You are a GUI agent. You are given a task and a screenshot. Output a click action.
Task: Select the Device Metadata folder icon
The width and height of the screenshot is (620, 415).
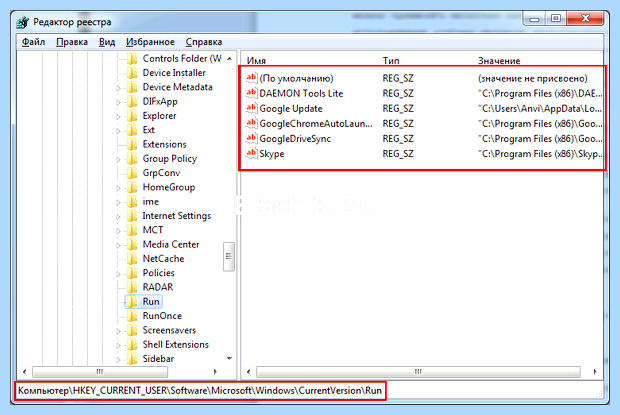pyautogui.click(x=132, y=87)
